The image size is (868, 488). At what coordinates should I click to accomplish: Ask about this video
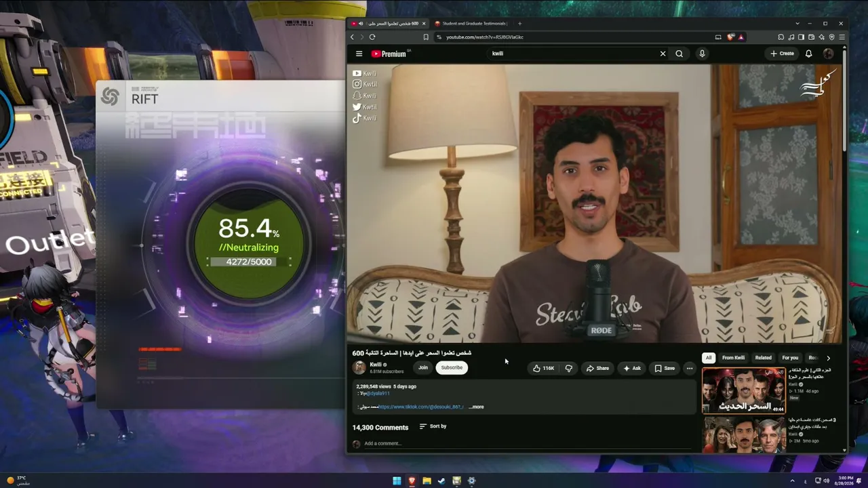[x=632, y=368]
